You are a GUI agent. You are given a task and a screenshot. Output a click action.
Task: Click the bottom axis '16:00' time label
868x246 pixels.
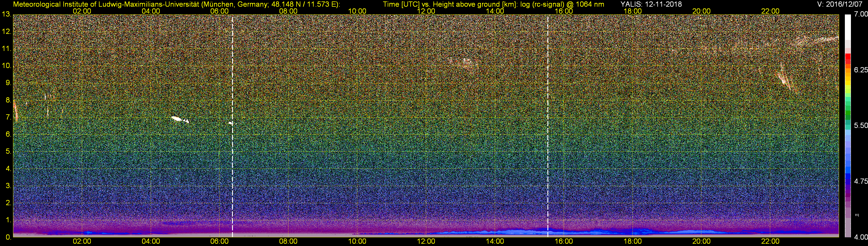click(564, 241)
